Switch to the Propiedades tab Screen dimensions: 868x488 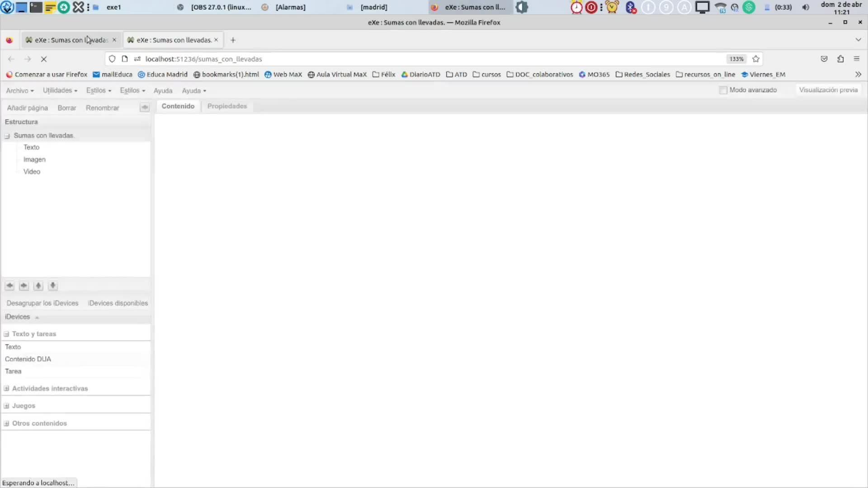click(x=227, y=106)
